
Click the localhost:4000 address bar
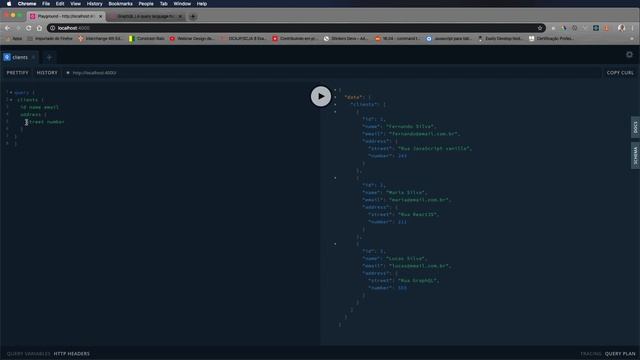(296, 28)
